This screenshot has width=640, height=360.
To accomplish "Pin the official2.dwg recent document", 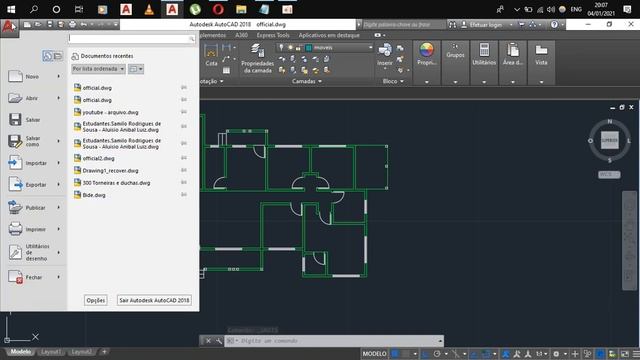I will coord(184,158).
